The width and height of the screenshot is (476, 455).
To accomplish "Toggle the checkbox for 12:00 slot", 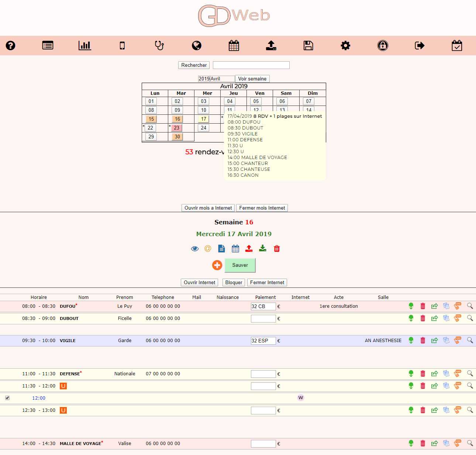I will [7, 398].
